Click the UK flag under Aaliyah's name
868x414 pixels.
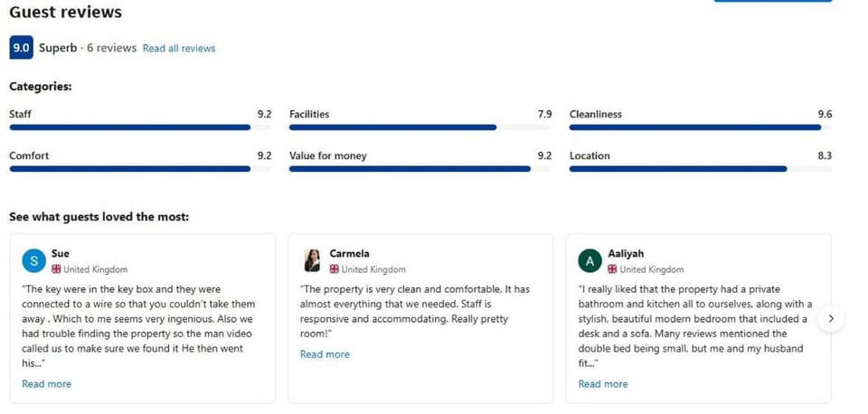coord(613,269)
